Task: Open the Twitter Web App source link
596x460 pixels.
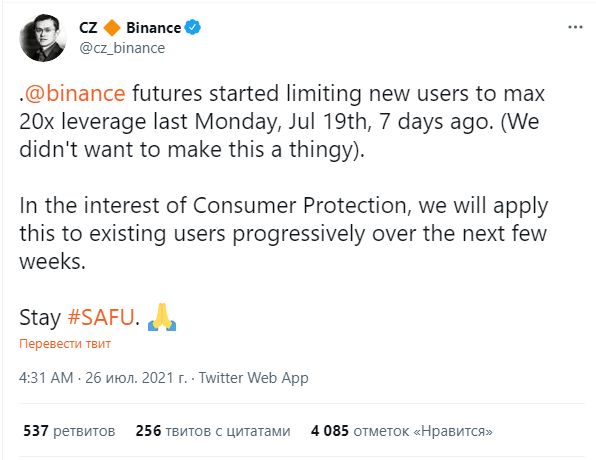Action: (254, 378)
